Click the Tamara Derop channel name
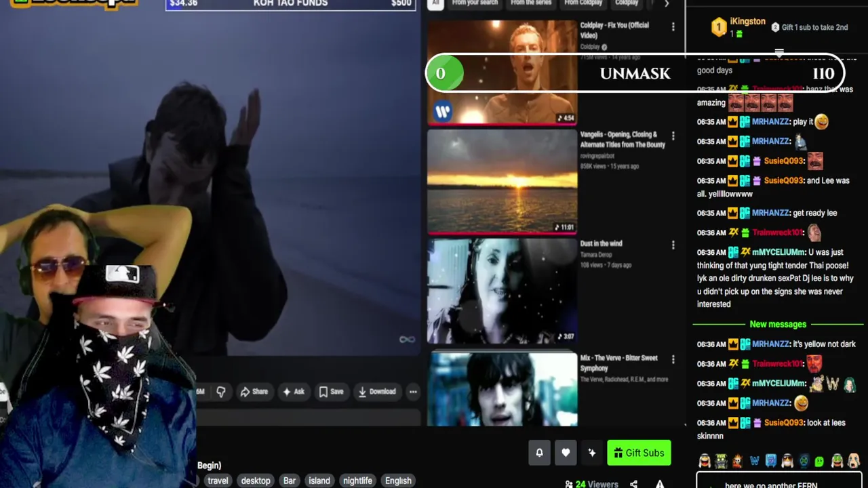 [x=595, y=255]
